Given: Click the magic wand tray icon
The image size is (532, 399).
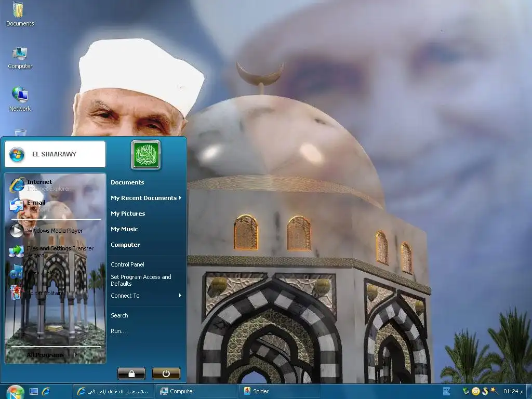Looking at the screenshot, I should coord(494,391).
